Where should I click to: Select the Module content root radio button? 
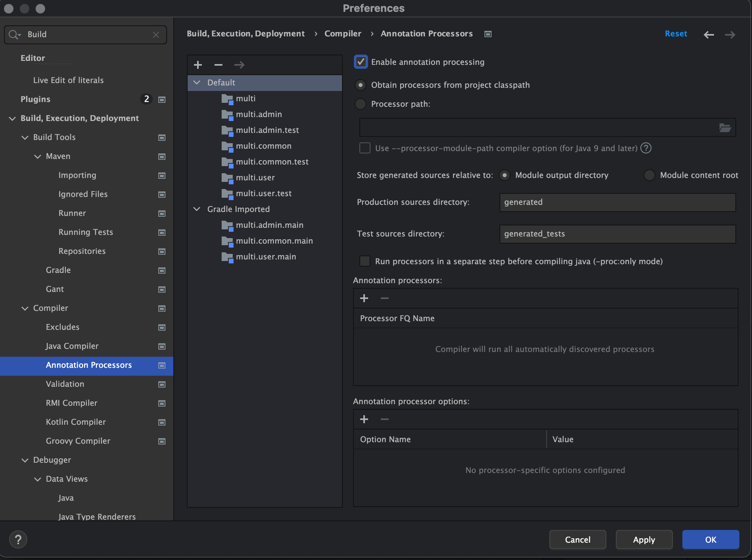pyautogui.click(x=649, y=175)
